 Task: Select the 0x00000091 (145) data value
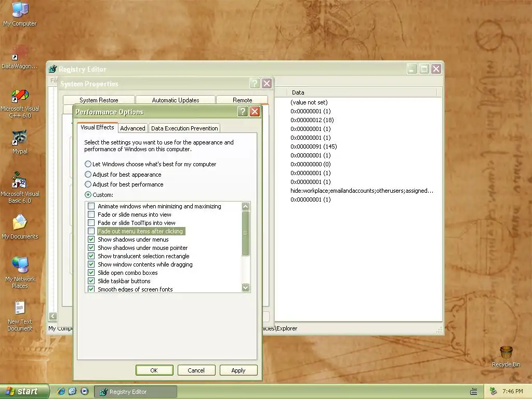point(313,146)
